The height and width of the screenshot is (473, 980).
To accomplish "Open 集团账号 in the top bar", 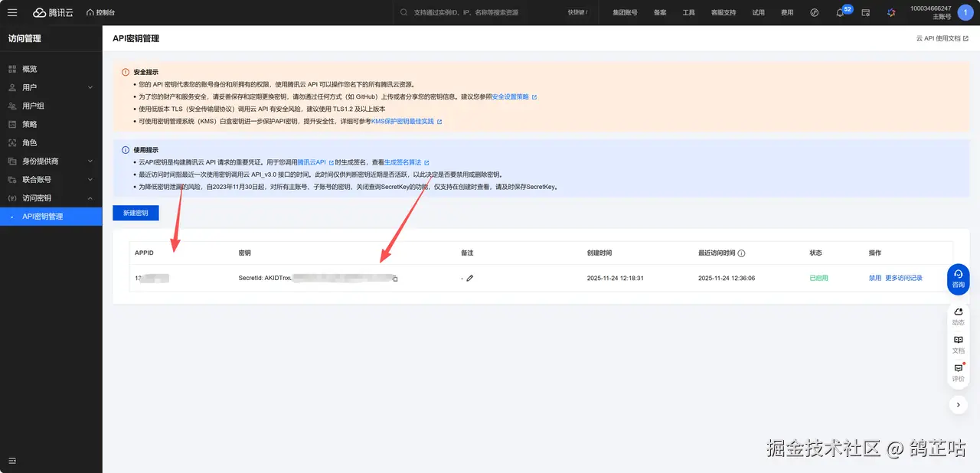I will (625, 12).
